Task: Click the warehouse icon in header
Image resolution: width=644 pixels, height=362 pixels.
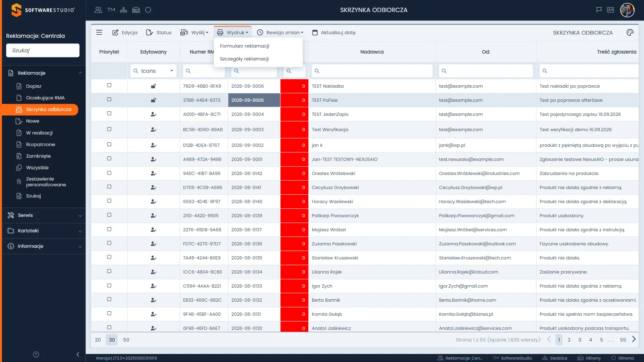Action: (x=136, y=10)
